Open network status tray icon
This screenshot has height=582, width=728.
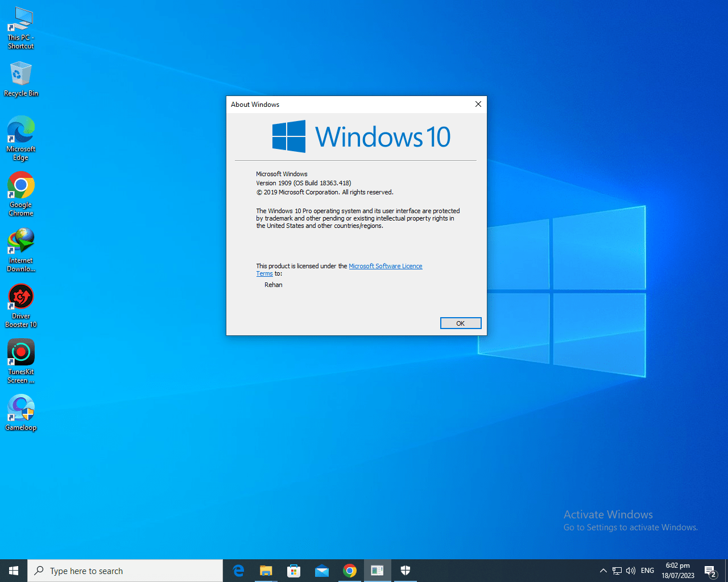[617, 571]
